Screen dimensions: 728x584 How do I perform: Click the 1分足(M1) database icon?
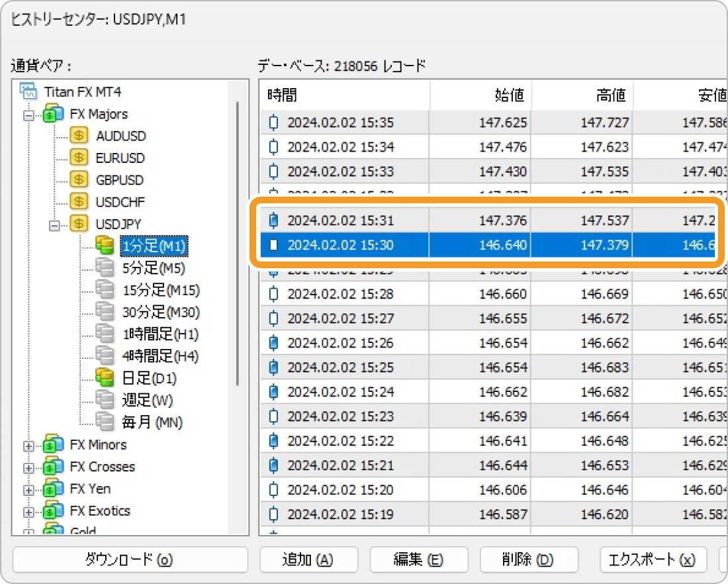[x=105, y=245]
